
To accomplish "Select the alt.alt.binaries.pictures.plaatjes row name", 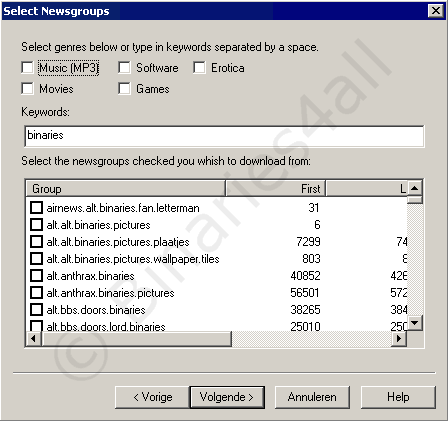I will pyautogui.click(x=118, y=242).
